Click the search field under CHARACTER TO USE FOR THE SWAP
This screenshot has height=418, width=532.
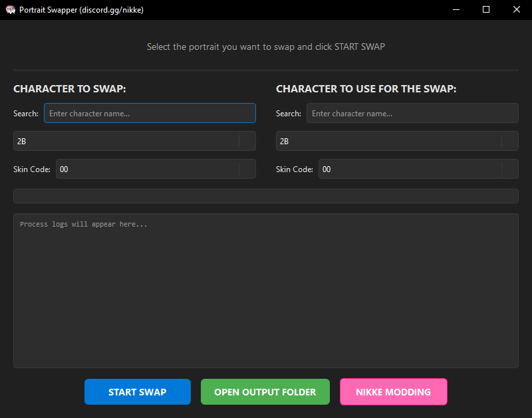(412, 113)
